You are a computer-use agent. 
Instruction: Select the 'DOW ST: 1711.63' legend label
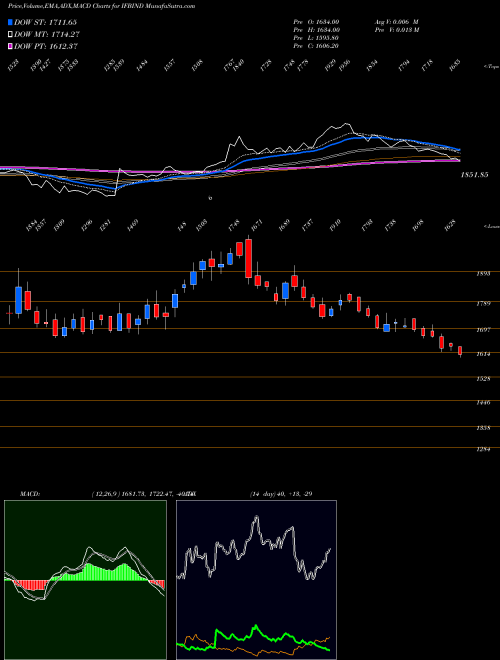pyautogui.click(x=45, y=22)
